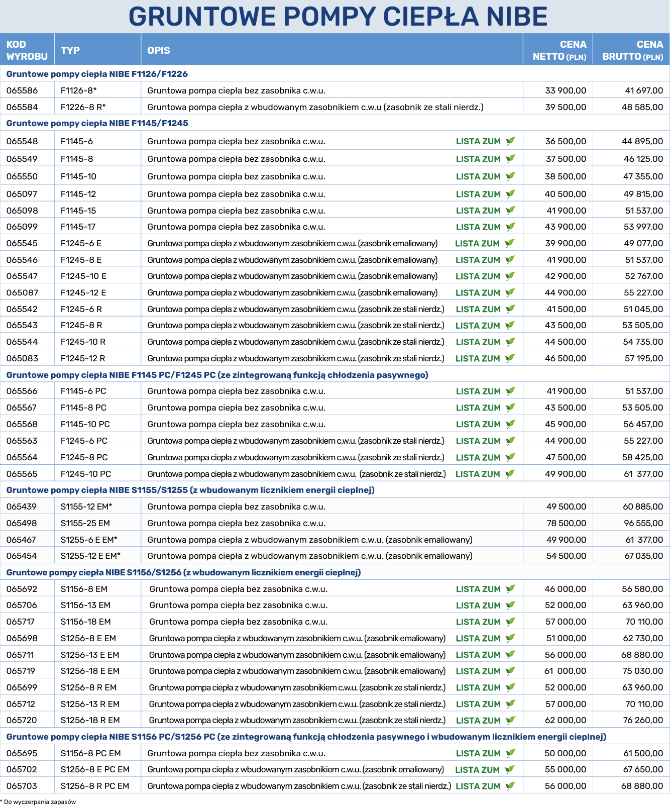Click product code 065703

[22, 786]
